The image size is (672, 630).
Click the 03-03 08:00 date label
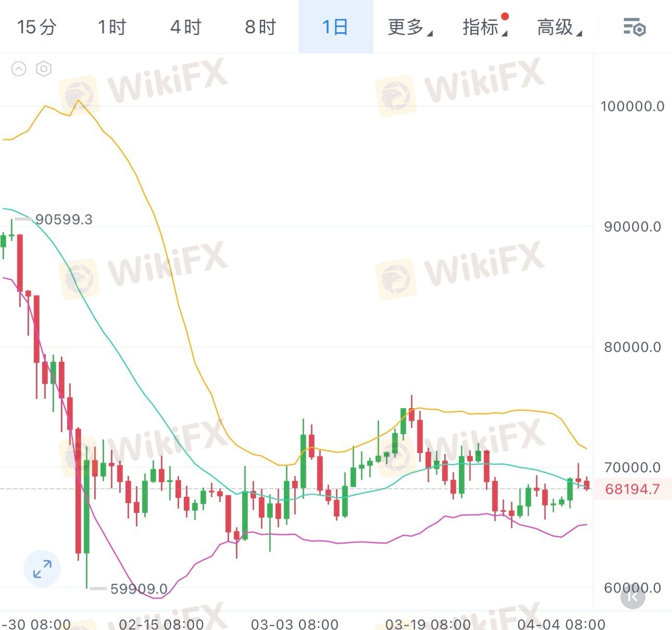(295, 624)
